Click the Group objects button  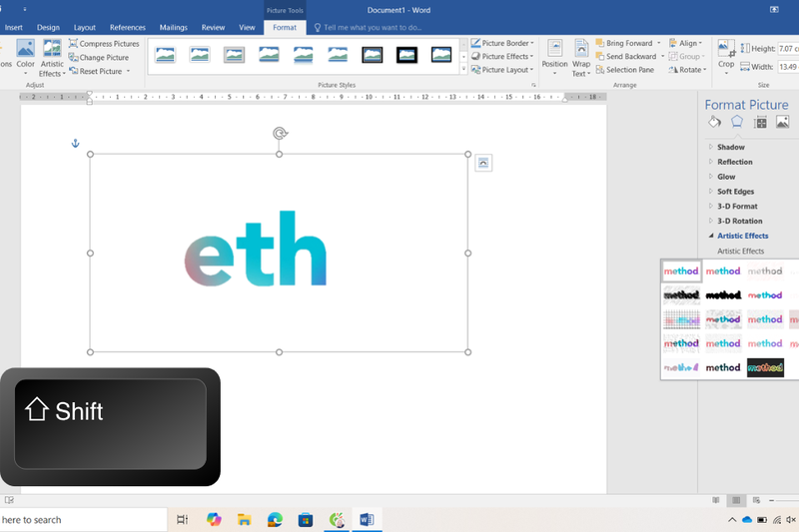(x=686, y=57)
